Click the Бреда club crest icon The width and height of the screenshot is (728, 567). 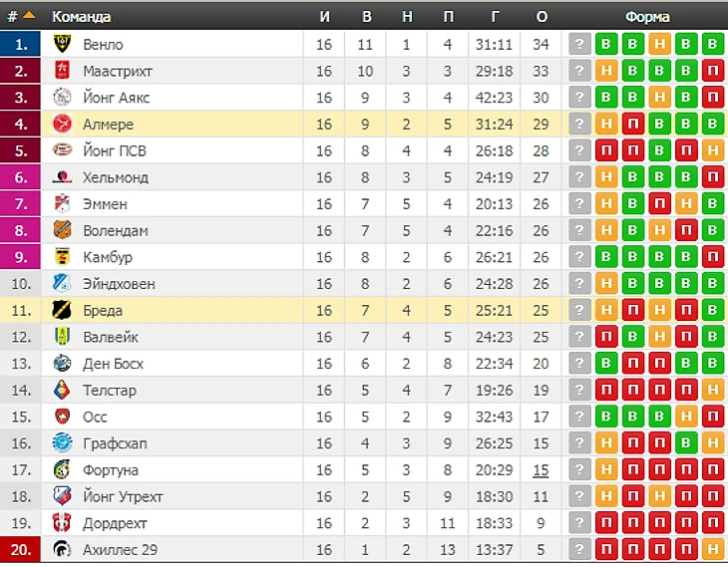[62, 310]
